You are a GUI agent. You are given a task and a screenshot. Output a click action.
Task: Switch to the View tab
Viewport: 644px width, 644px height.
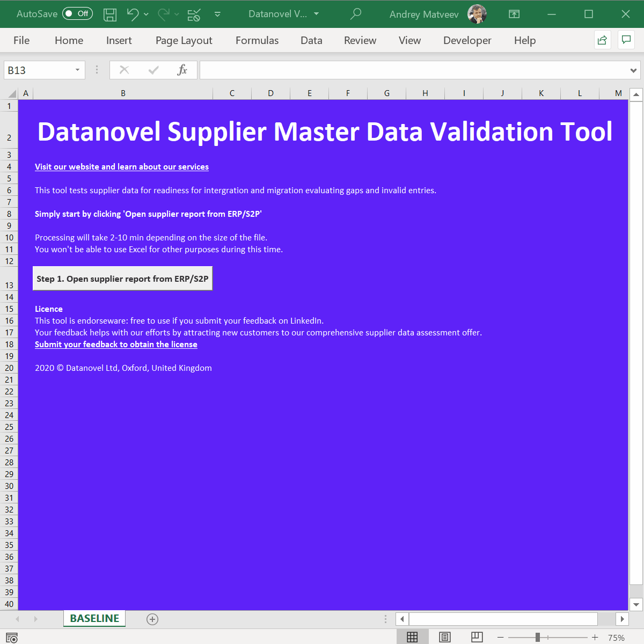409,40
